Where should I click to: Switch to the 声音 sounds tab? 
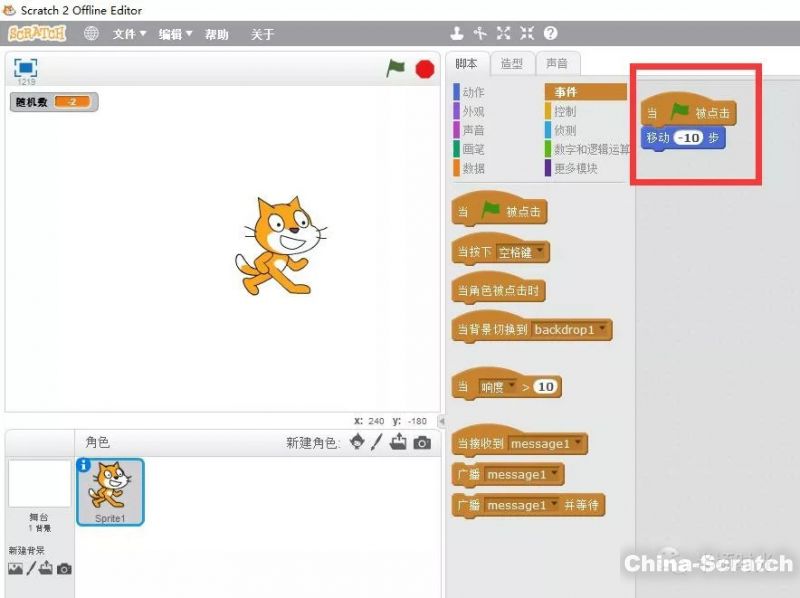pos(557,63)
